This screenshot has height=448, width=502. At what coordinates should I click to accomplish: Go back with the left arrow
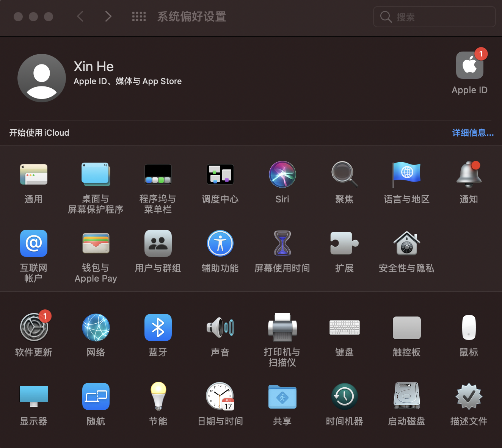pyautogui.click(x=80, y=16)
